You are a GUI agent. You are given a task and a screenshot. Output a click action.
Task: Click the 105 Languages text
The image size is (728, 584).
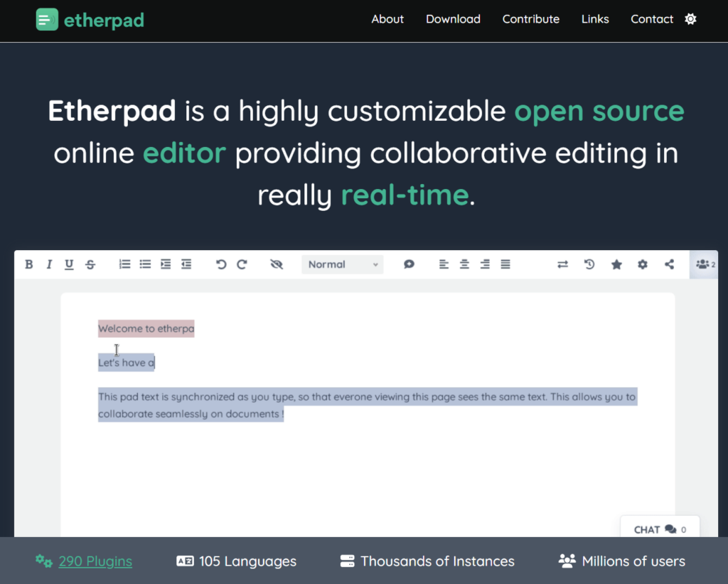[x=247, y=561]
